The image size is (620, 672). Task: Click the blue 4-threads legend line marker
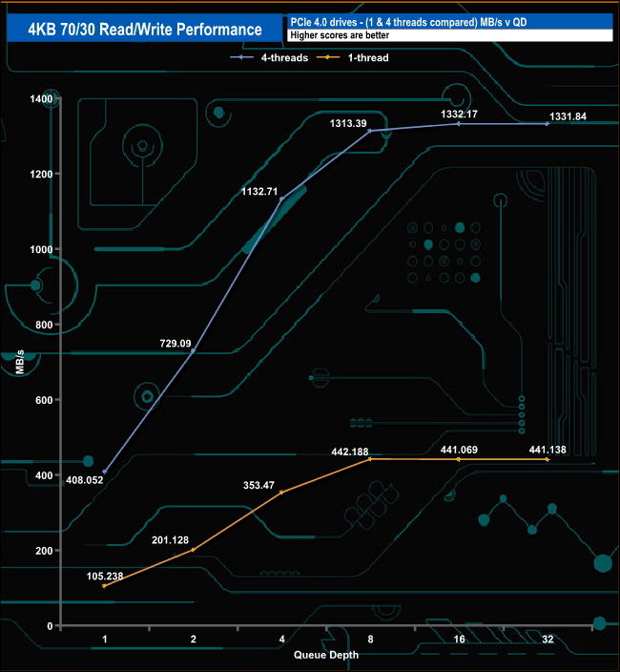[x=241, y=57]
